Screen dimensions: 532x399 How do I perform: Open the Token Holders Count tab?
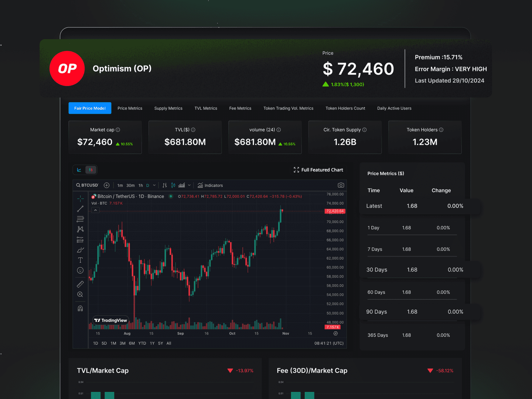tap(345, 108)
